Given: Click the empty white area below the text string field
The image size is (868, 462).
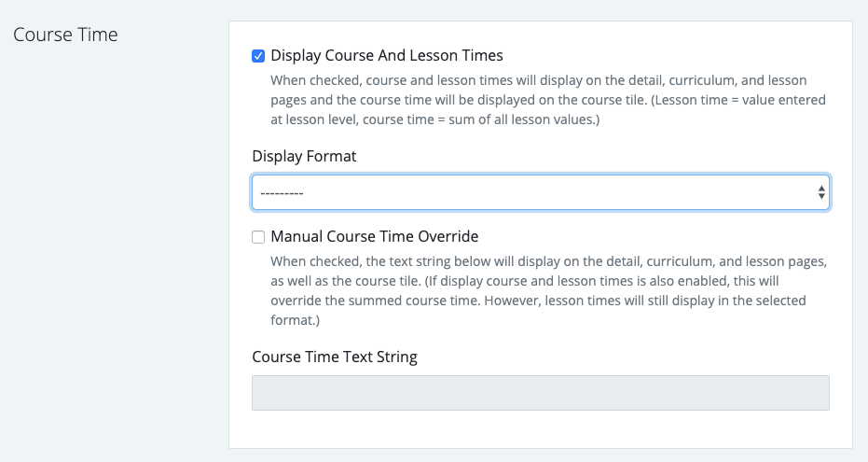Looking at the screenshot, I should pyautogui.click(x=540, y=429).
